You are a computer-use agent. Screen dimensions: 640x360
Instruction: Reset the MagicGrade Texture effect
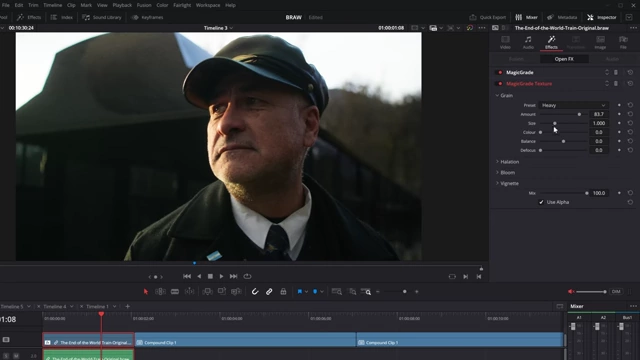[630, 84]
